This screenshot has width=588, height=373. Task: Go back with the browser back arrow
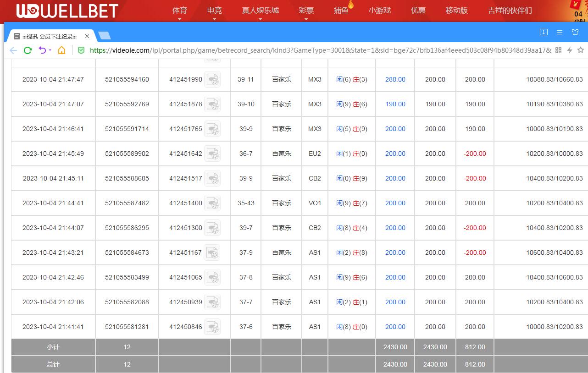pyautogui.click(x=13, y=50)
